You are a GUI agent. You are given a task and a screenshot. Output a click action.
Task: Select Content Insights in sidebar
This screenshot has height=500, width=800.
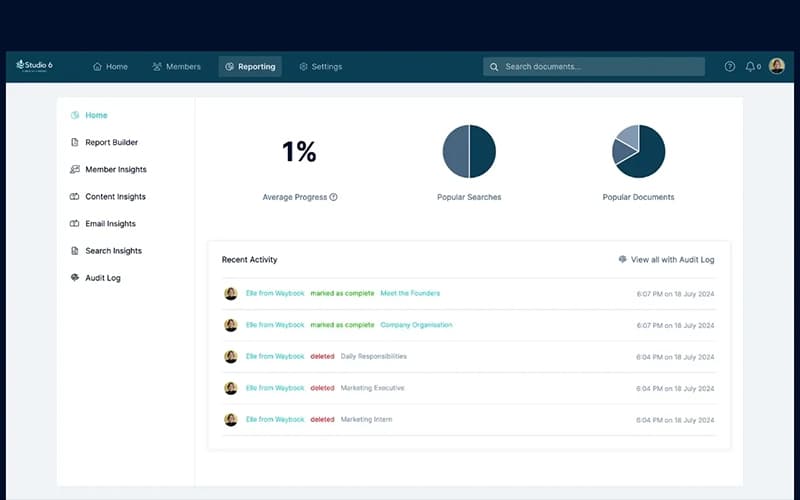(115, 197)
